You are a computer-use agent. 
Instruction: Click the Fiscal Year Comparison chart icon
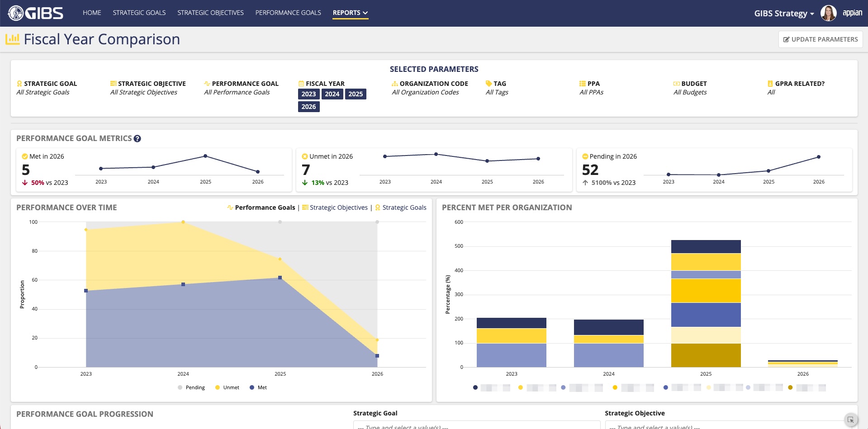click(12, 39)
